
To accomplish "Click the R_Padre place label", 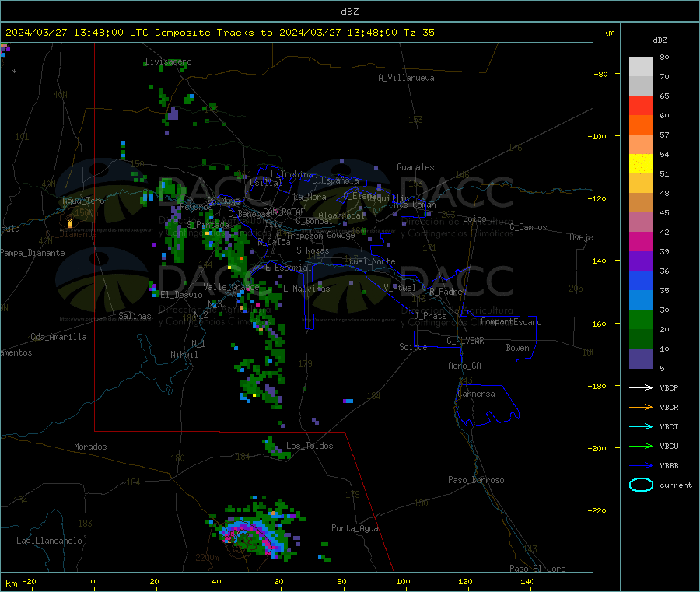I will (446, 292).
